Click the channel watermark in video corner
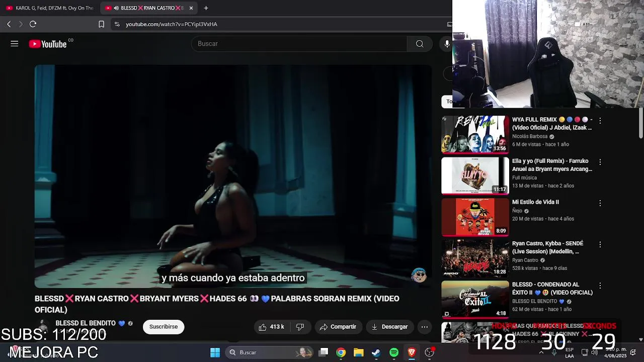This screenshot has height=362, width=644. 419,275
